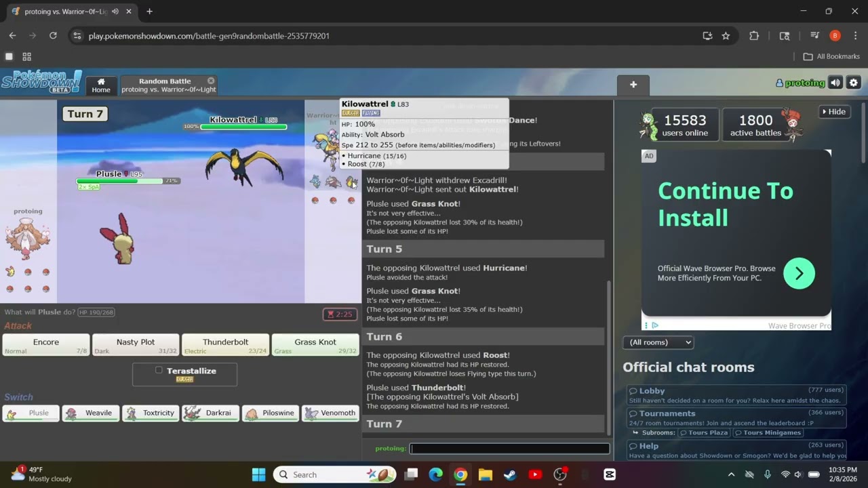Switch to Venomoth
Viewport: 868px width, 488px height.
(330, 413)
